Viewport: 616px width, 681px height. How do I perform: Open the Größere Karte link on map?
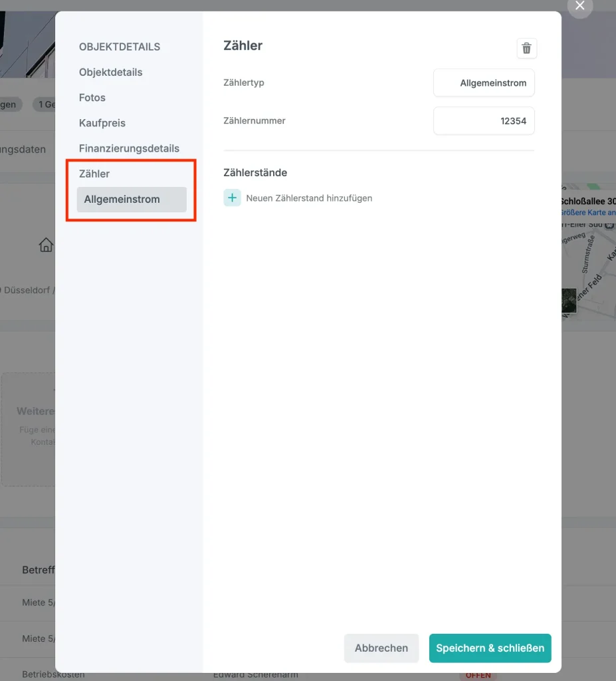[588, 212]
